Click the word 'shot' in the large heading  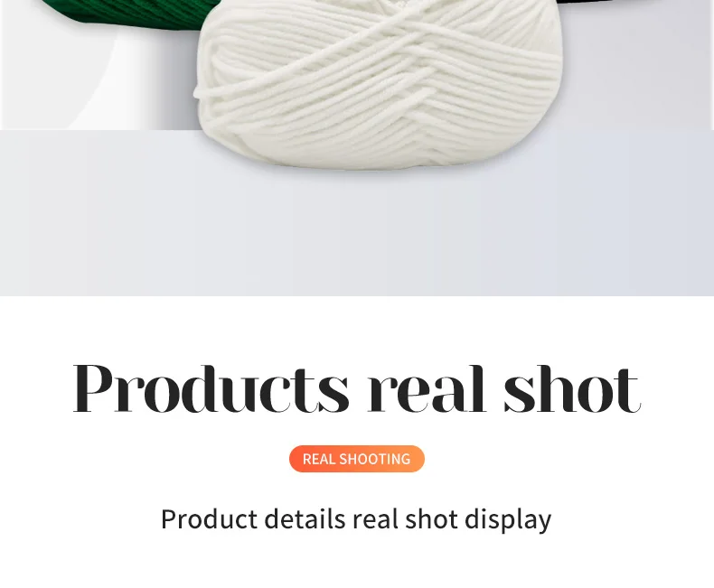[x=572, y=389]
